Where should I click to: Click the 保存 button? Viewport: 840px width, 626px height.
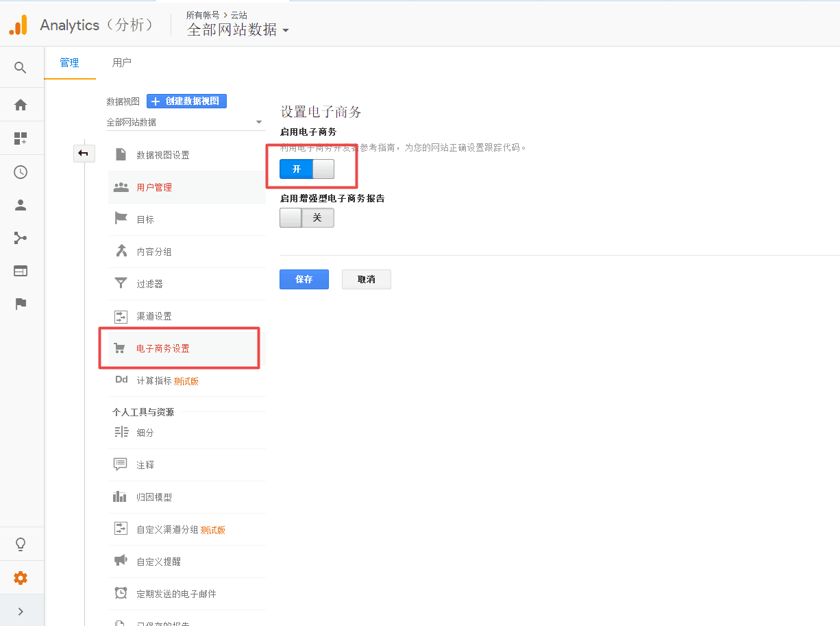[x=304, y=279]
